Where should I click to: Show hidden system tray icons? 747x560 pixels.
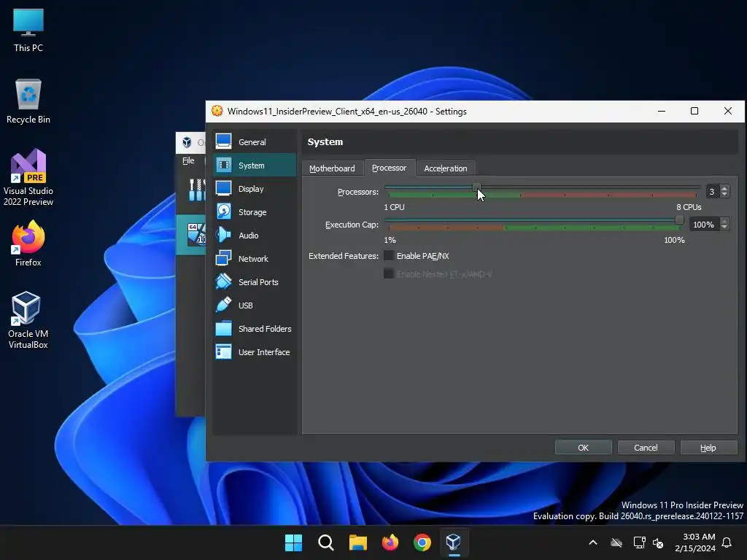pyautogui.click(x=593, y=542)
